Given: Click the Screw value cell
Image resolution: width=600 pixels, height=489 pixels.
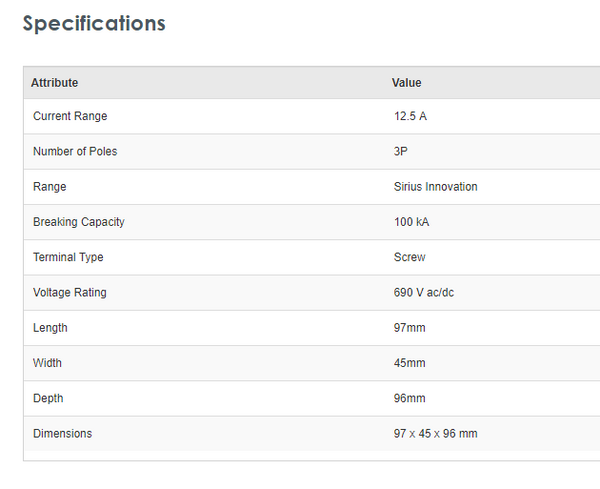Looking at the screenshot, I should tap(409, 257).
